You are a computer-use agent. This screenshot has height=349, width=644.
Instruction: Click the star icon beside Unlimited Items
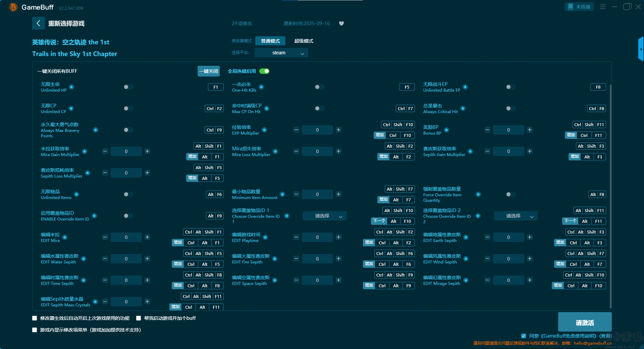click(x=76, y=194)
